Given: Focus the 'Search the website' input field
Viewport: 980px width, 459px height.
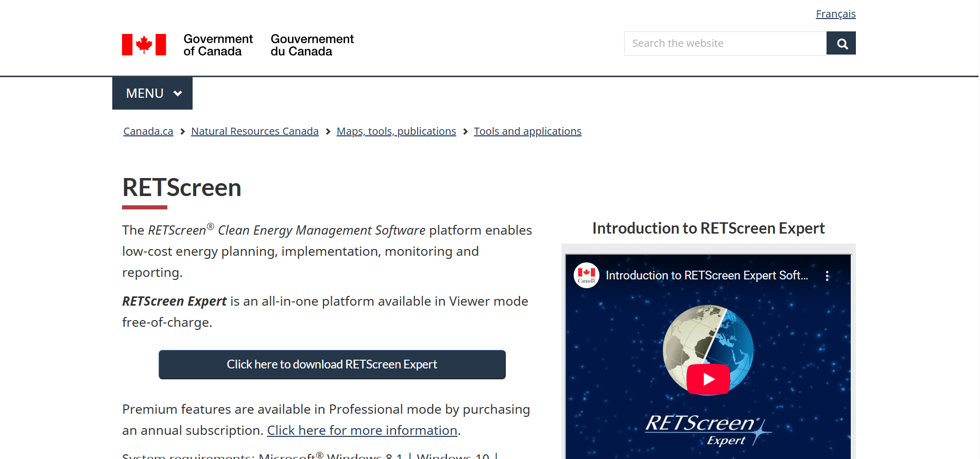Looking at the screenshot, I should [725, 43].
